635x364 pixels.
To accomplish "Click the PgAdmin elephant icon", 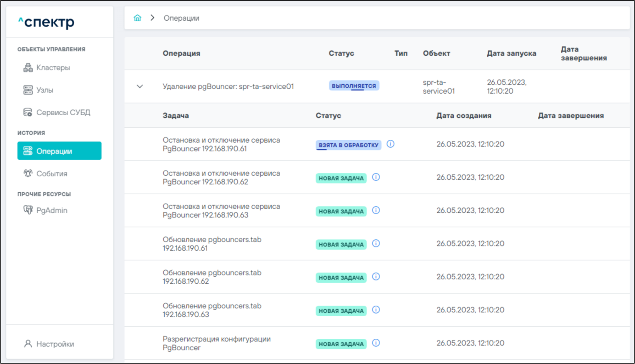I will (x=28, y=210).
